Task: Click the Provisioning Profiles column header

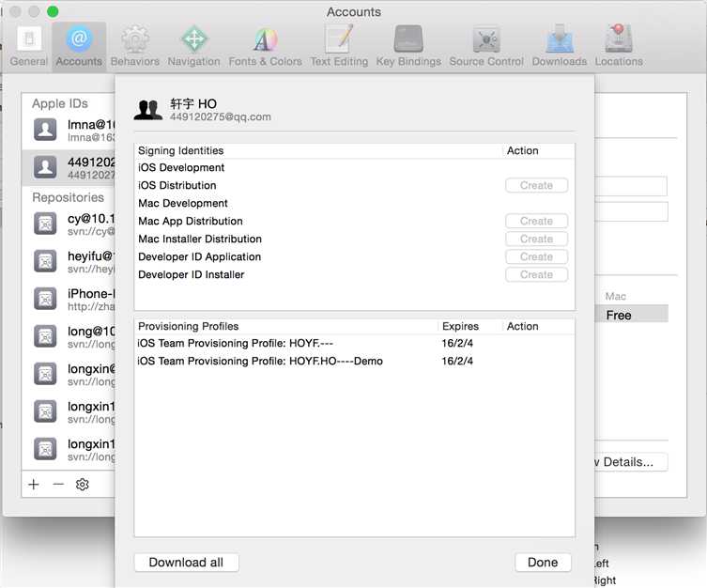Action: click(286, 326)
